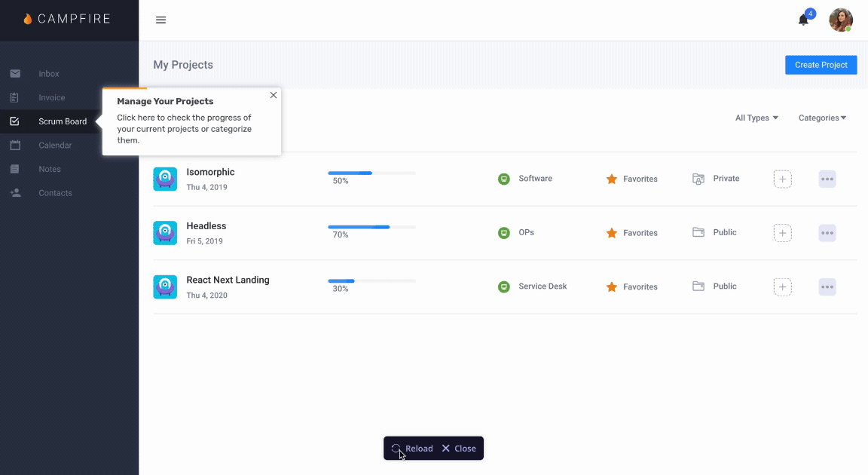Click the Create Project button
The image size is (868, 475).
click(821, 65)
